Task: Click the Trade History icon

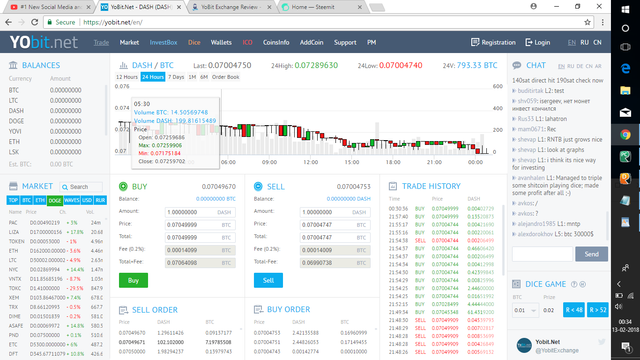Action: pos(393,186)
